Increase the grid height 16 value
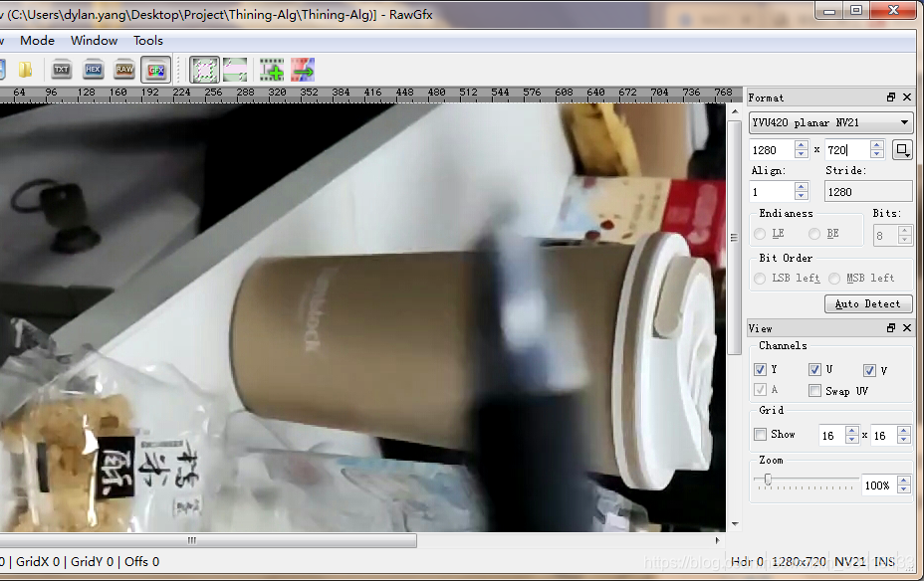This screenshot has width=924, height=581. pos(903,431)
